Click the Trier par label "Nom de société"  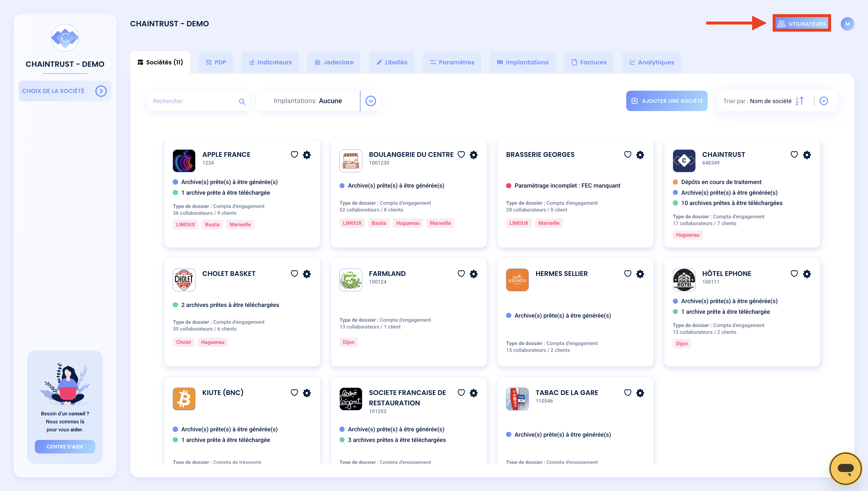[x=771, y=101]
